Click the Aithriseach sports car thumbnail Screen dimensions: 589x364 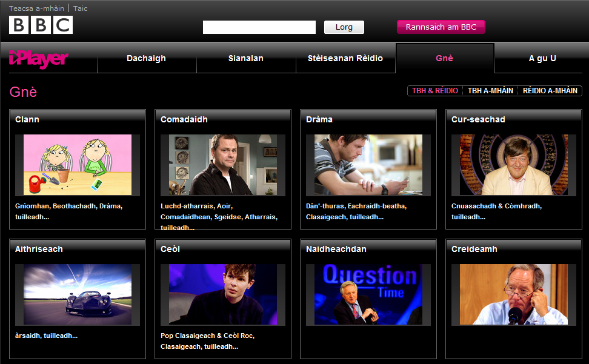pyautogui.click(x=78, y=294)
